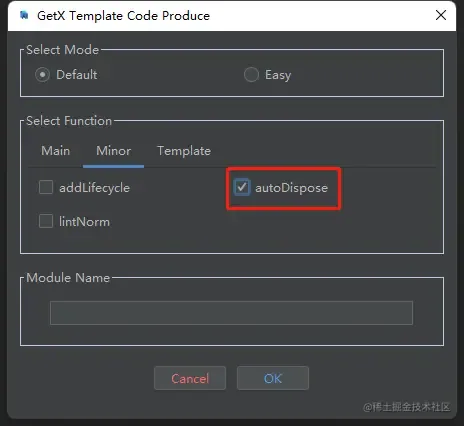Select the Default mode radio button
This screenshot has width=464, height=426.
pos(42,75)
